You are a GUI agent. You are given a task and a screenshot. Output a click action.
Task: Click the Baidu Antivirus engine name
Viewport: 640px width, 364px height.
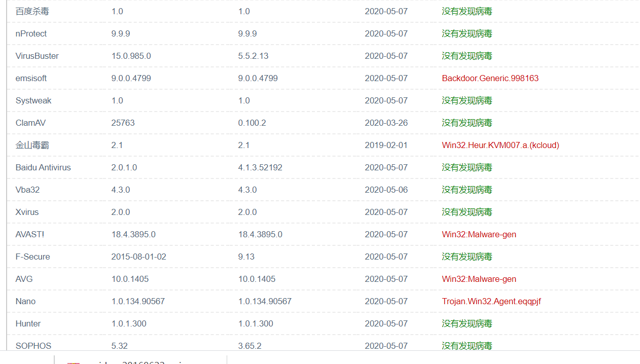click(43, 167)
